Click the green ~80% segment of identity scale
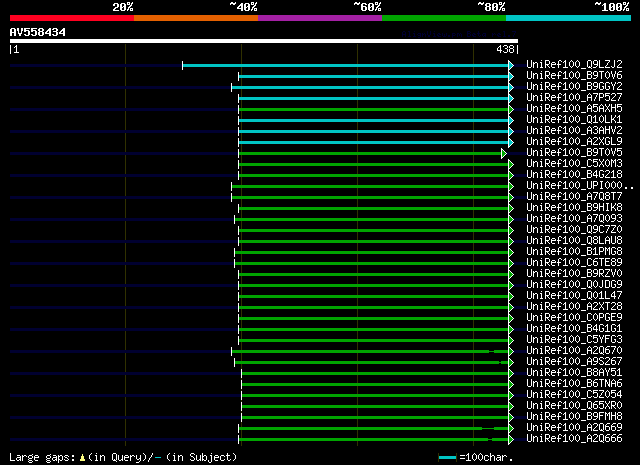Image resolution: width=640 pixels, height=465 pixels. point(444,18)
